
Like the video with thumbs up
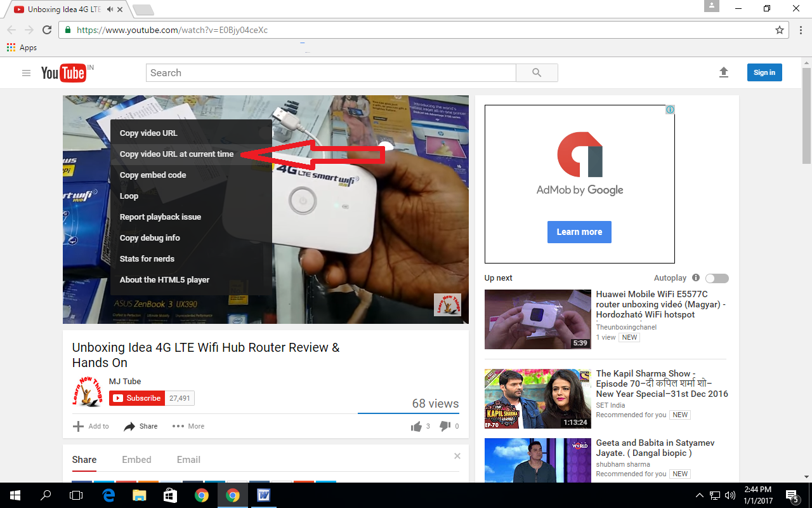[417, 425]
